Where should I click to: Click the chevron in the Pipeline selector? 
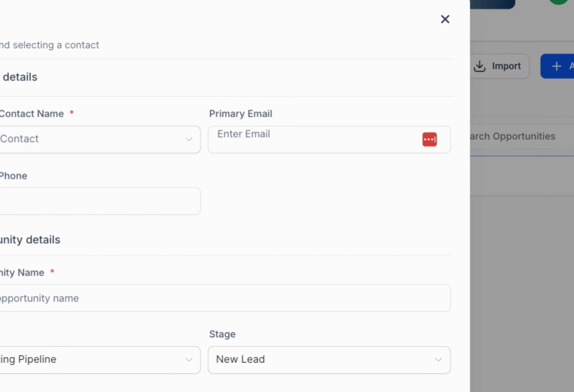pyautogui.click(x=189, y=360)
